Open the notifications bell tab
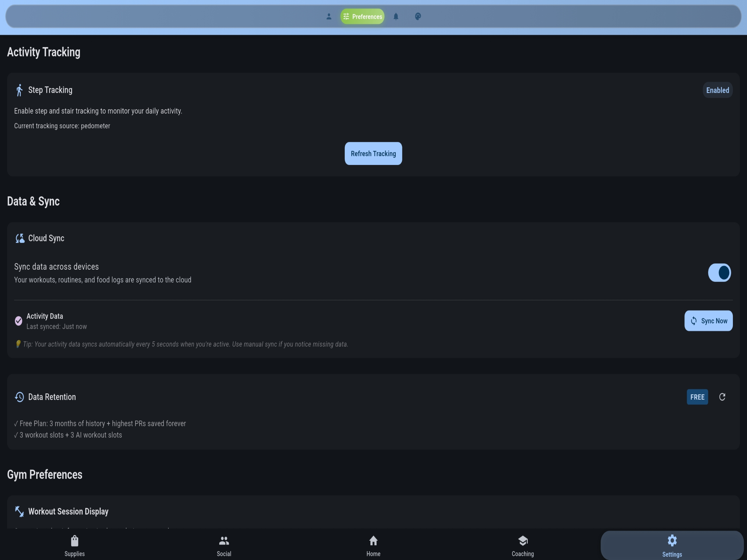Viewport: 747px width, 560px height. point(396,17)
